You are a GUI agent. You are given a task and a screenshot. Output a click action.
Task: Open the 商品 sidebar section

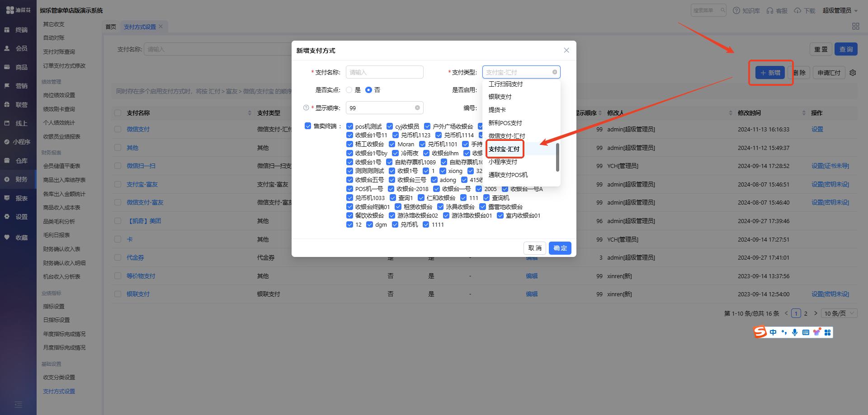(x=16, y=67)
